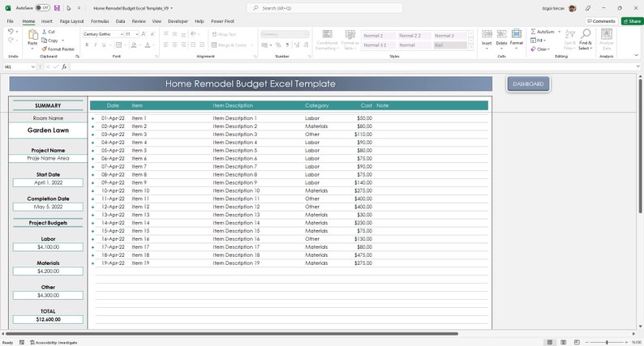Toggle Wrap Text

[x=224, y=35]
